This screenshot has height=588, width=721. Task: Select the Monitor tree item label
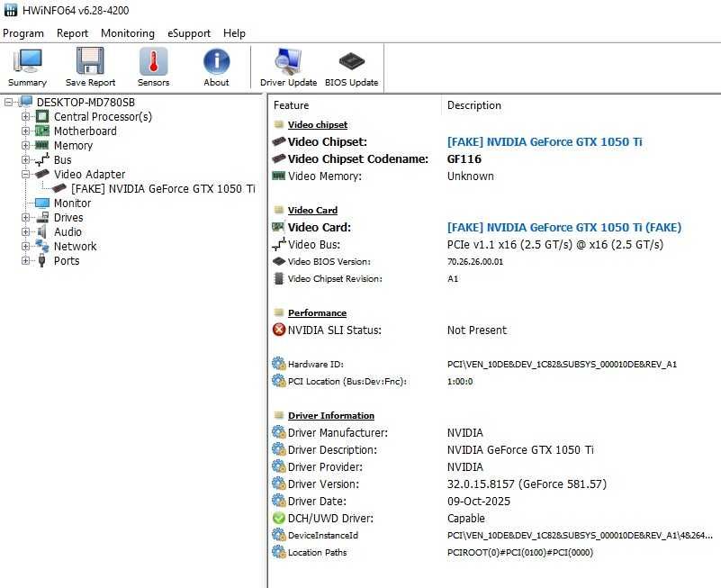(x=73, y=203)
